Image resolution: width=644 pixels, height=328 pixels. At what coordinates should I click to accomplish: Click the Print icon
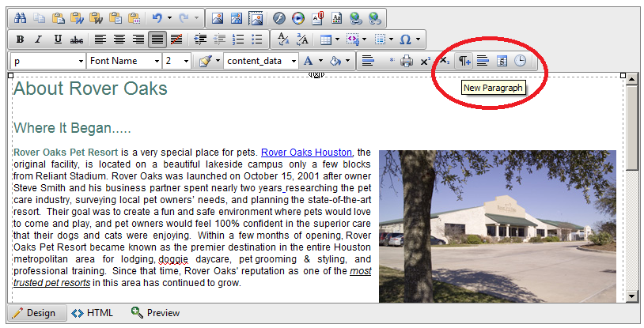point(407,61)
